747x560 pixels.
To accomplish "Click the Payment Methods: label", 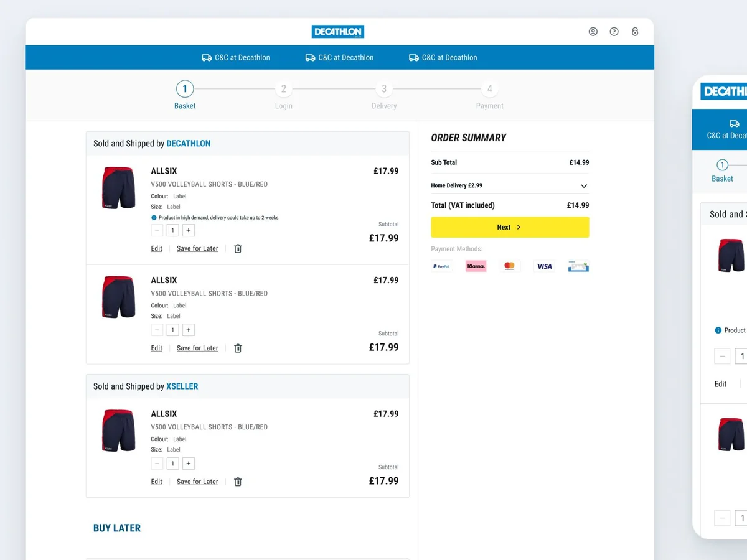I will point(457,249).
